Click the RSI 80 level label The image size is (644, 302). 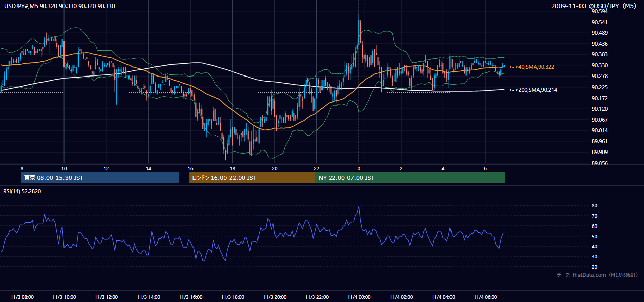coord(594,206)
